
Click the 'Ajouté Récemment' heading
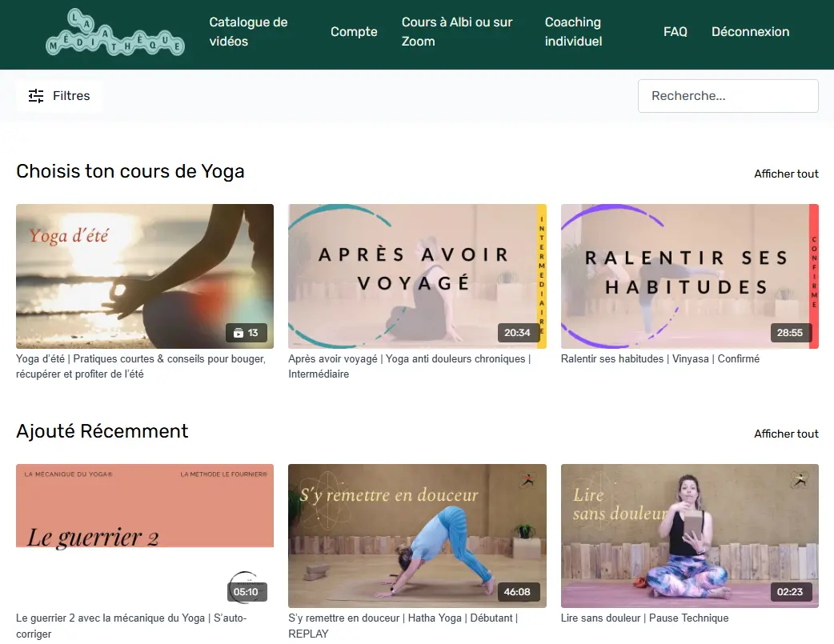tap(102, 430)
